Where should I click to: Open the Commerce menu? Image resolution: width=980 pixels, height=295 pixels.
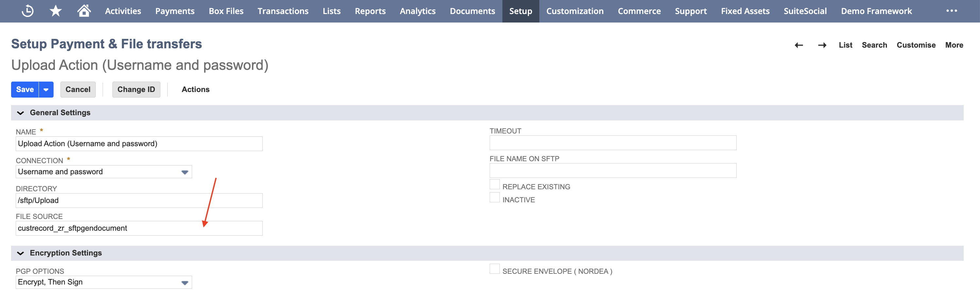coord(639,11)
